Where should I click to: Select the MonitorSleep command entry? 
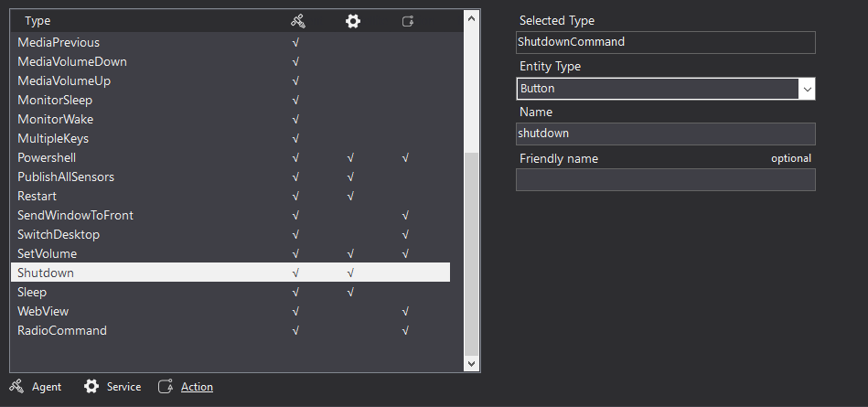[55, 101]
